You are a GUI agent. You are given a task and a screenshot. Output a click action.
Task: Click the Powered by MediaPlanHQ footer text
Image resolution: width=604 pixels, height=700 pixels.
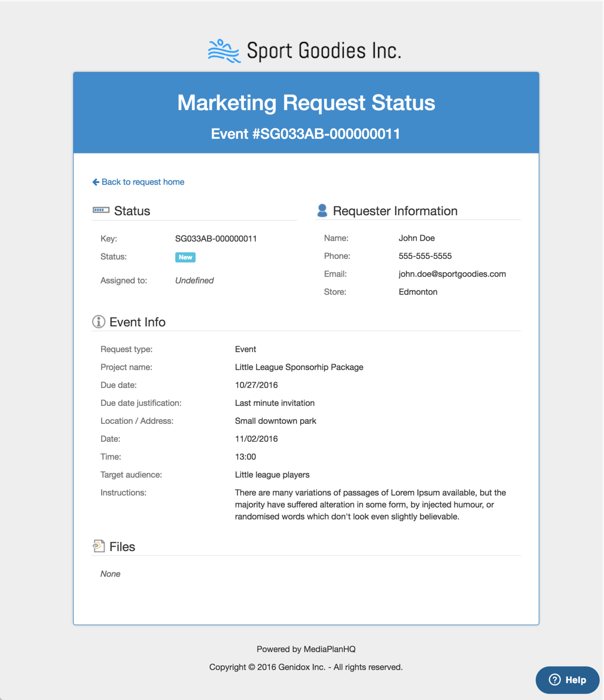306,649
